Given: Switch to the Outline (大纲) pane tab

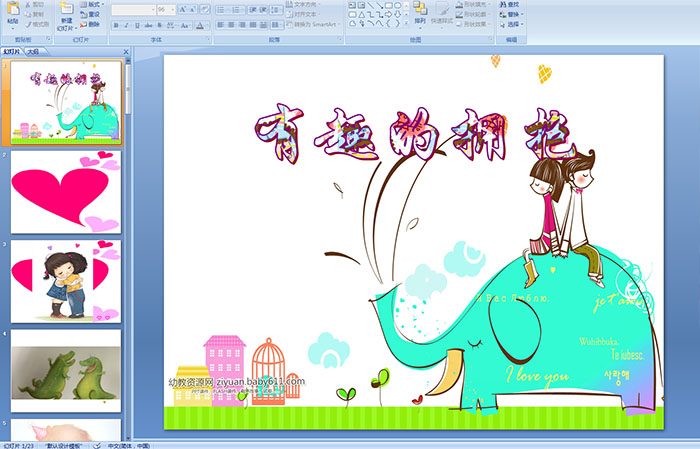Looking at the screenshot, I should coord(33,51).
